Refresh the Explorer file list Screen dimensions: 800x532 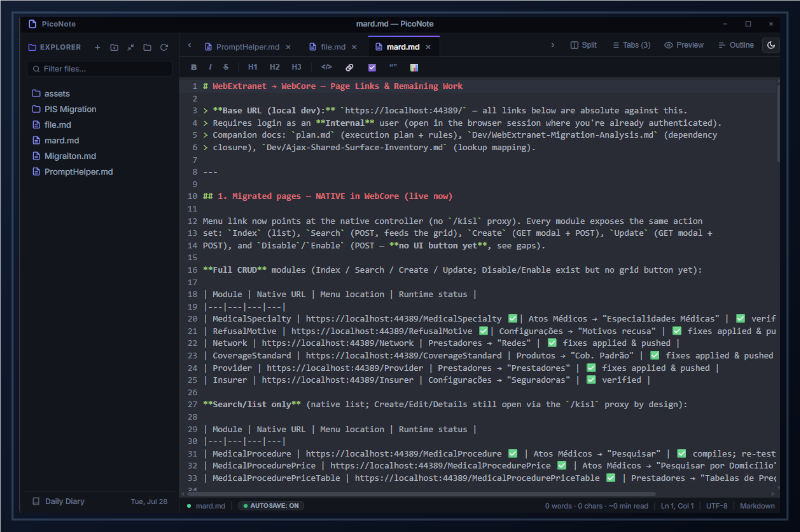[x=164, y=47]
